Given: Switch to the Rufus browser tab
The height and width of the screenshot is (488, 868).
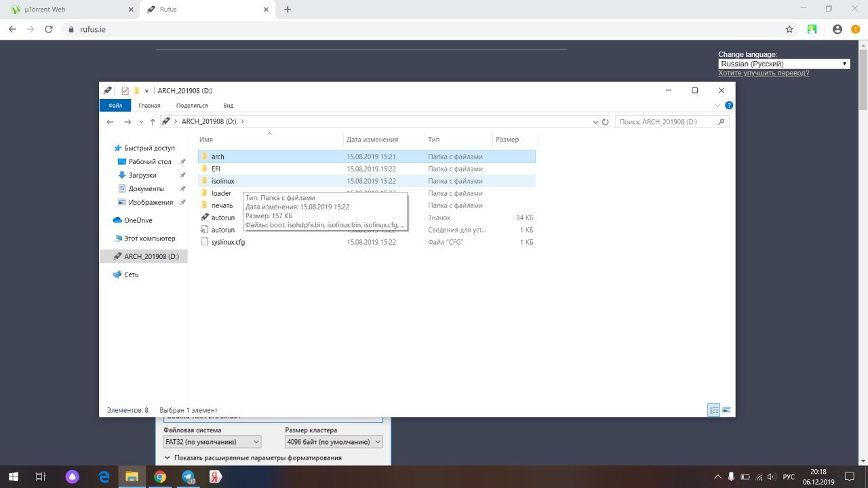Looking at the screenshot, I should tap(208, 9).
